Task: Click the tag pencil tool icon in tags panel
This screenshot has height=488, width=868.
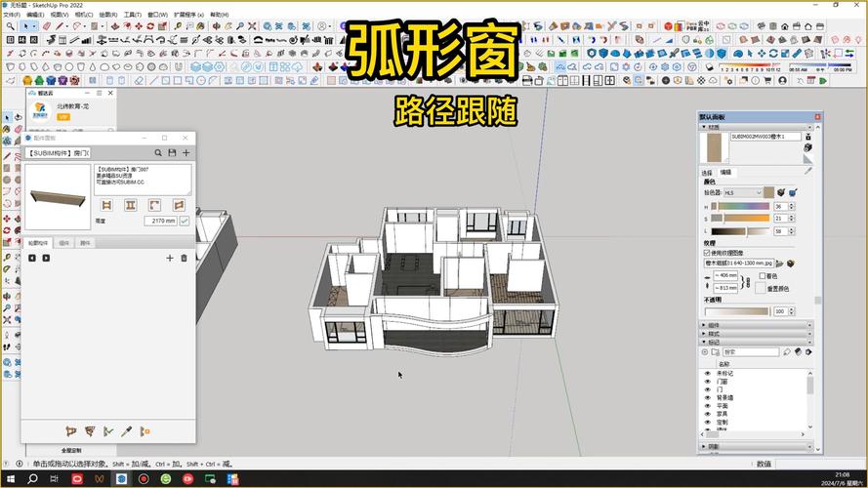Action: [787, 352]
